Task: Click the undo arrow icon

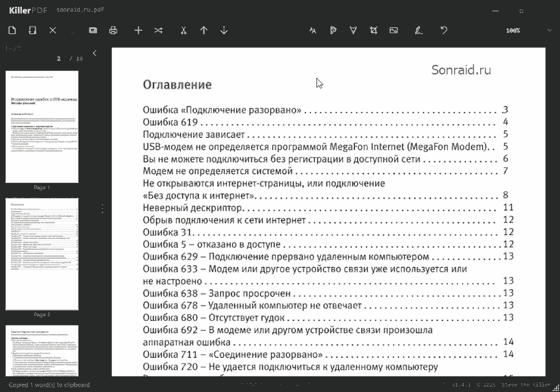Action: coord(444,30)
